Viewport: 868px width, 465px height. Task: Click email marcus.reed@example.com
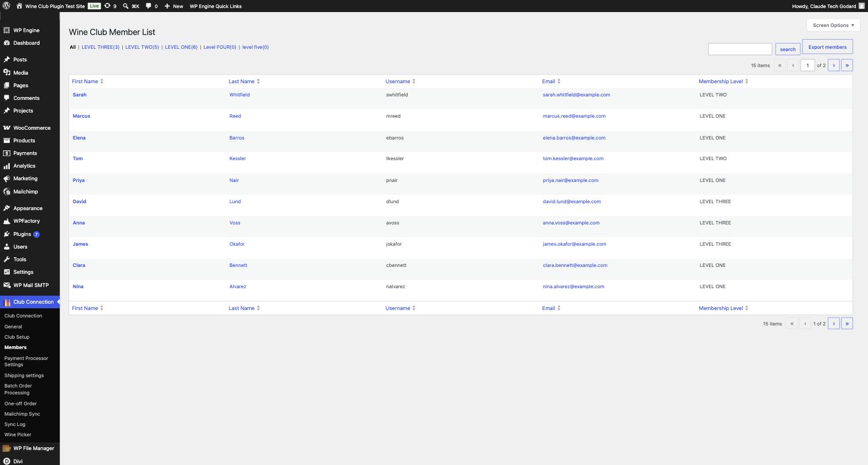[574, 116]
